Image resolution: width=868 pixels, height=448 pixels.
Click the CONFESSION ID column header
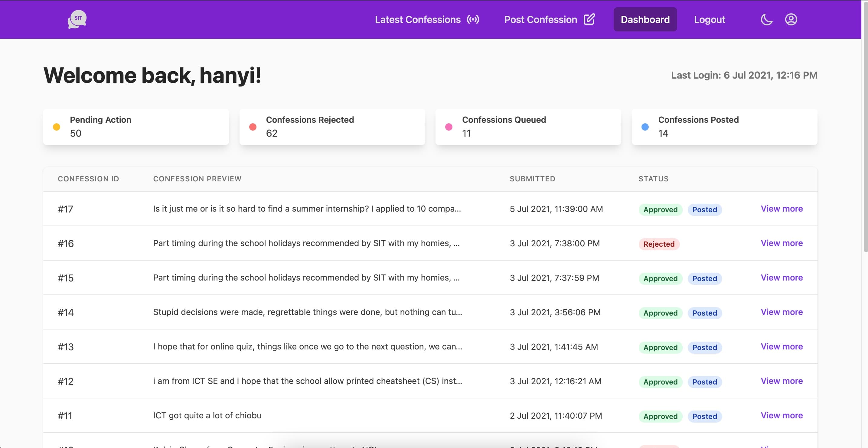(x=88, y=179)
